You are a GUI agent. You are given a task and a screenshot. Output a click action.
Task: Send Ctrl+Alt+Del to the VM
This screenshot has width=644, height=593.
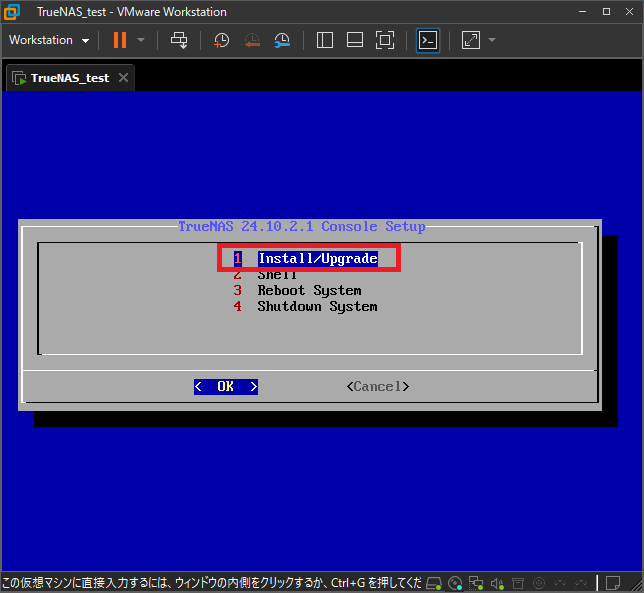pyautogui.click(x=179, y=40)
